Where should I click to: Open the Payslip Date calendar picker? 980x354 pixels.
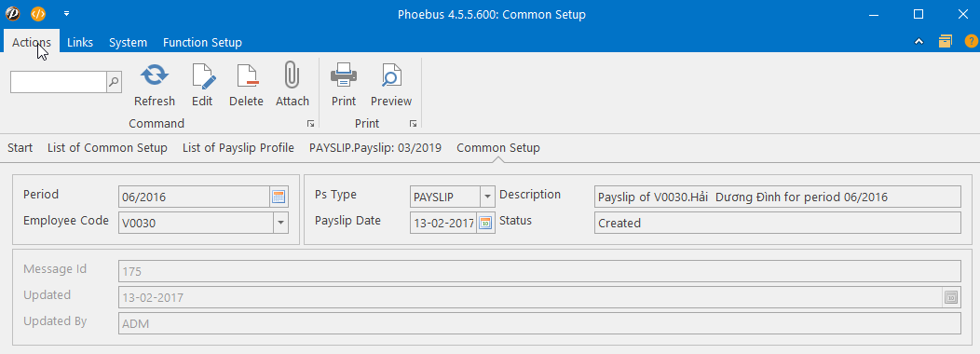click(x=485, y=223)
